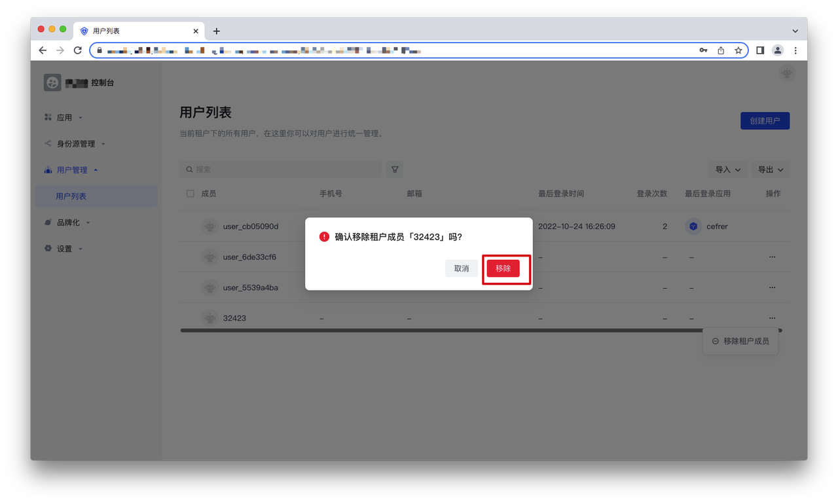Image resolution: width=838 pixels, height=504 pixels.
Task: Click 取消 to cancel removal
Action: [462, 268]
